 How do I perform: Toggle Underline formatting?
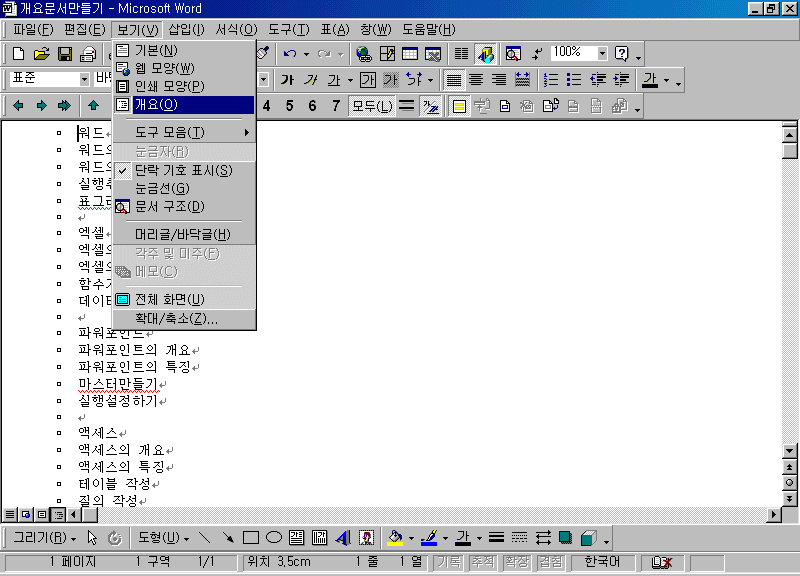click(x=334, y=80)
